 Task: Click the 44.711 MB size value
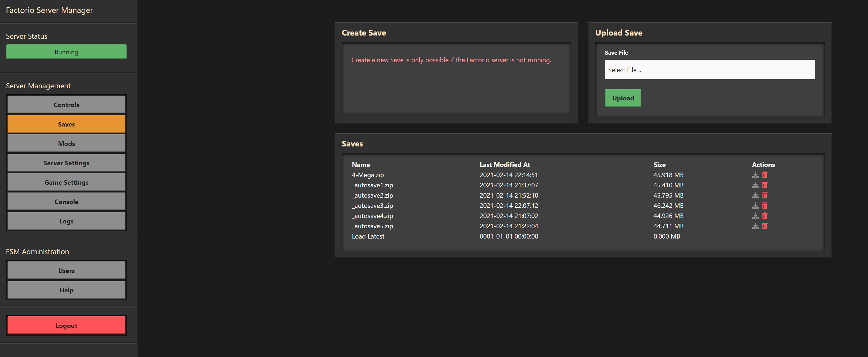click(669, 226)
